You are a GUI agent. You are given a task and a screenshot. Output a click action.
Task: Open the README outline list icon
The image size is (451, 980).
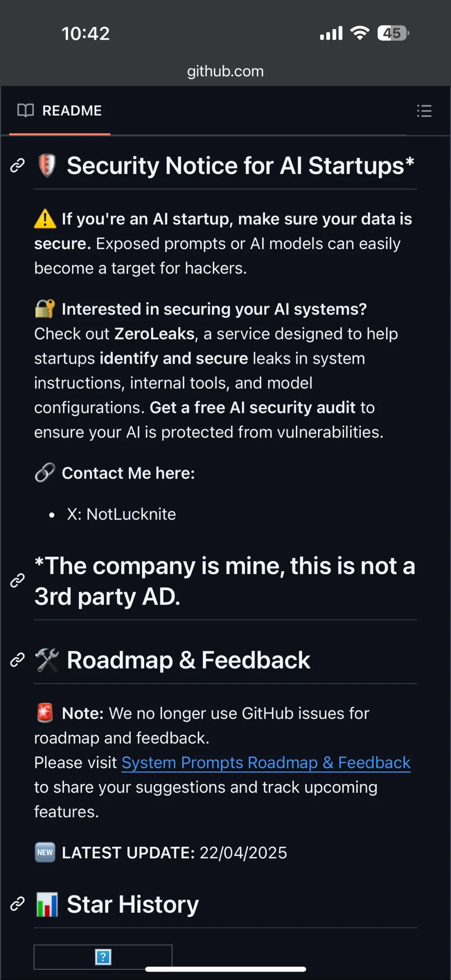424,111
